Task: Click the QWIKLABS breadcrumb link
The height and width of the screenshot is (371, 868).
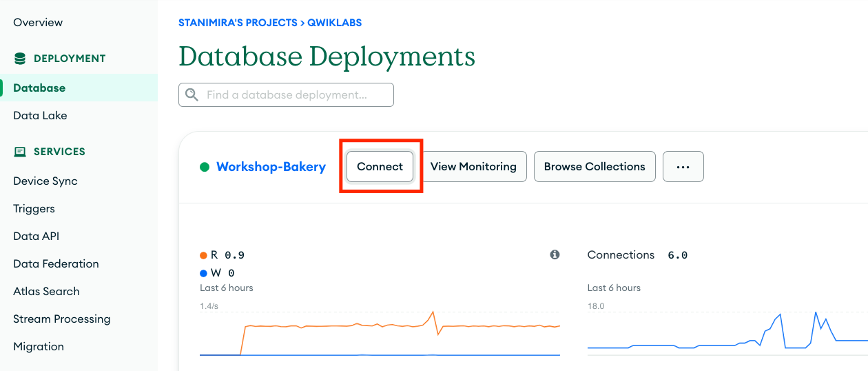Action: (334, 23)
